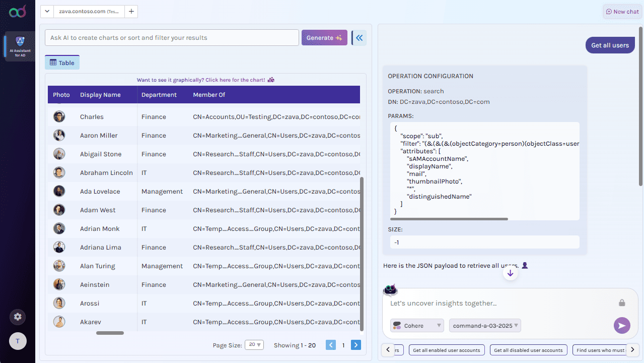Switch to the Table tab
Viewport: 644px width, 363px height.
click(x=61, y=62)
